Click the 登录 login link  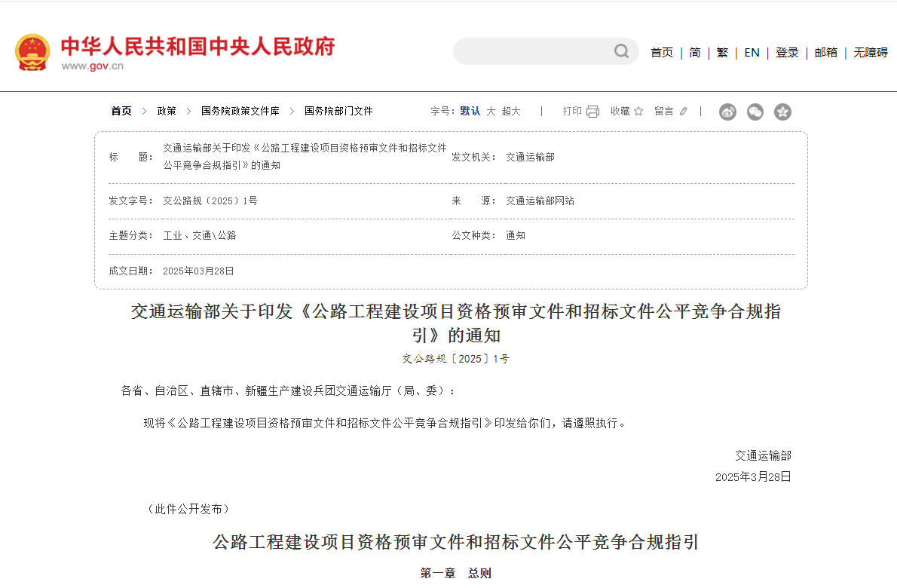(787, 53)
